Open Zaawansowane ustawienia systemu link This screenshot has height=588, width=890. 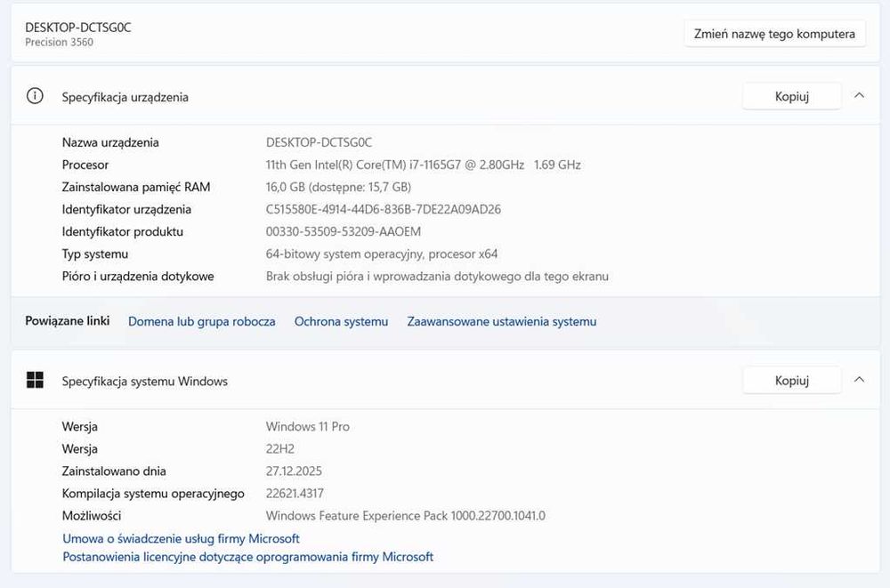point(502,322)
